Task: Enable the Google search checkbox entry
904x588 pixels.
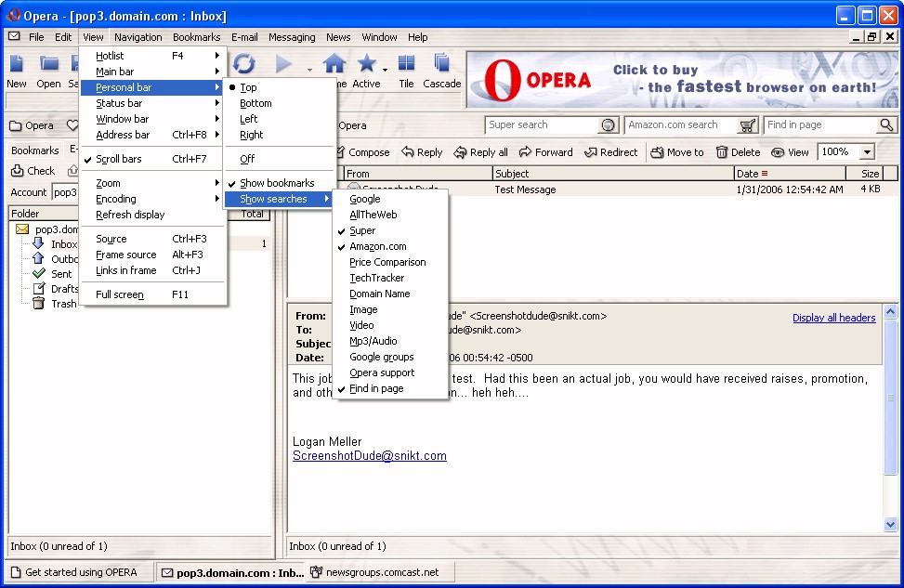Action: point(364,199)
